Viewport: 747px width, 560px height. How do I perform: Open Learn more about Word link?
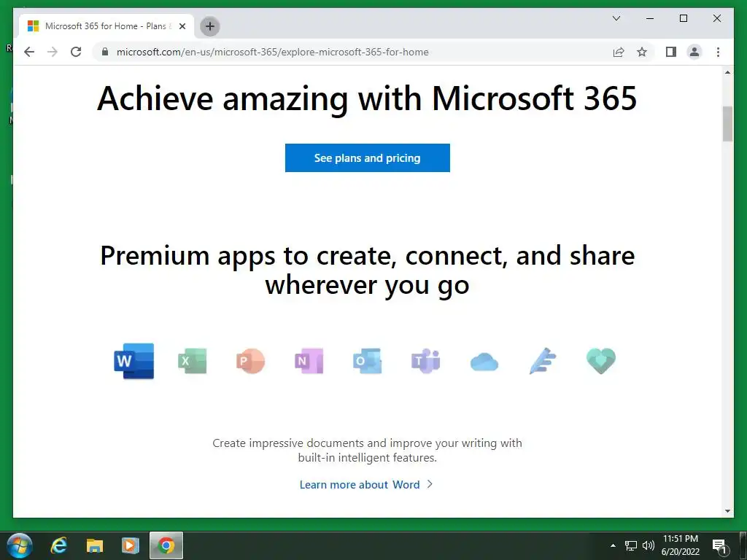coord(366,484)
